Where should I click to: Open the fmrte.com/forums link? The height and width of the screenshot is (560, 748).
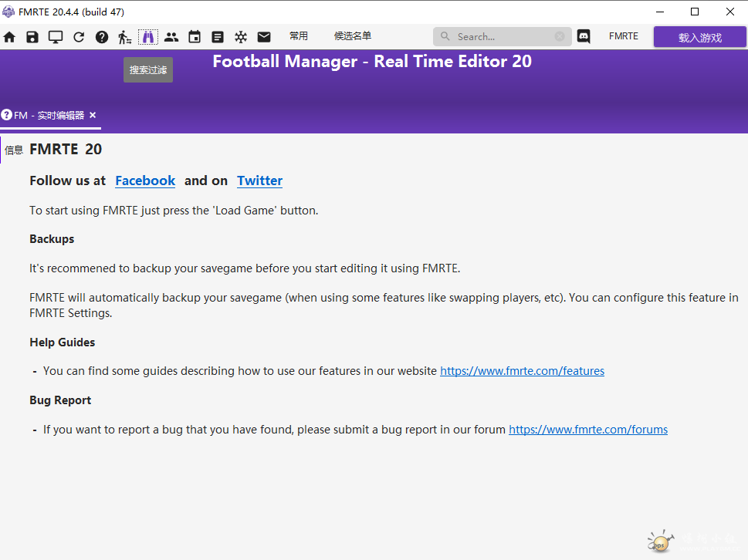(x=588, y=430)
